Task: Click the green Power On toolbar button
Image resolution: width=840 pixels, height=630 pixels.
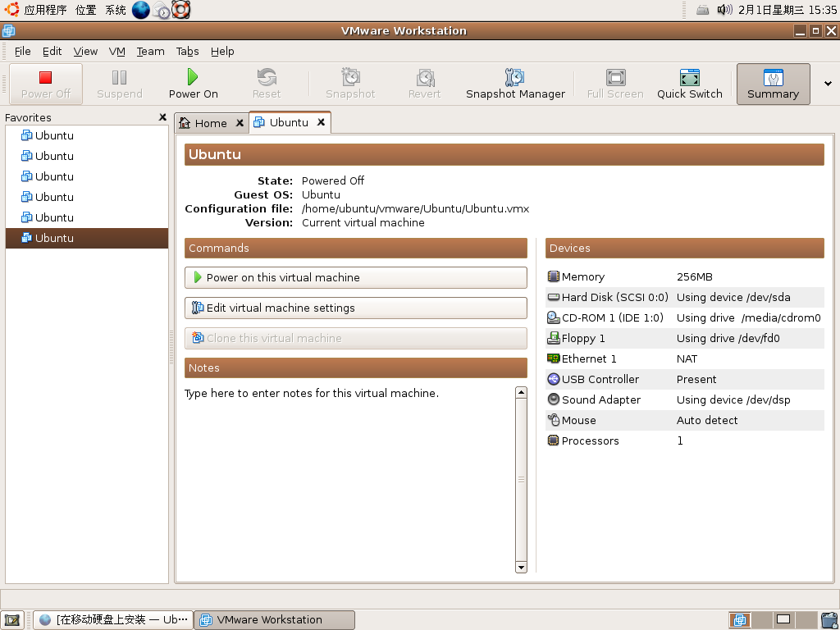Action: click(194, 84)
